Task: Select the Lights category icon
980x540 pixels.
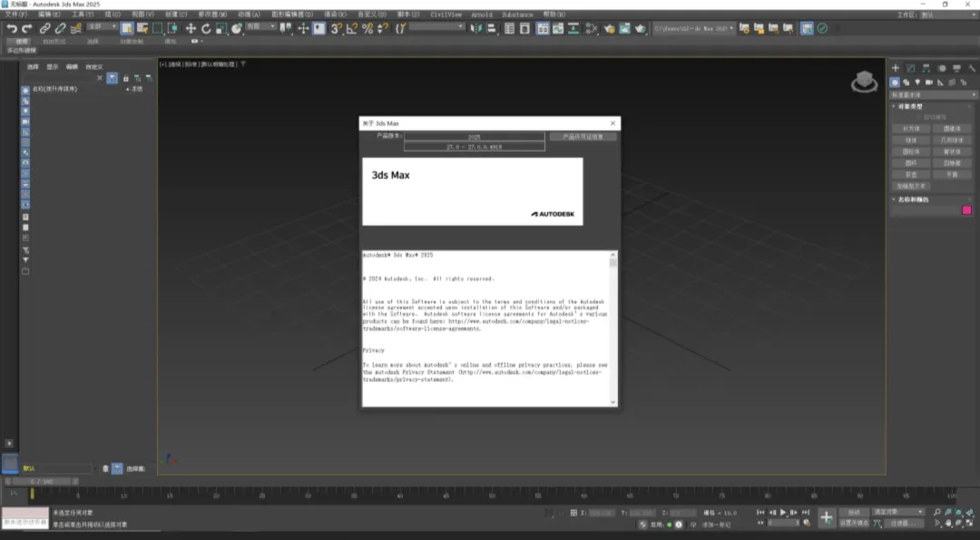Action: [x=917, y=83]
